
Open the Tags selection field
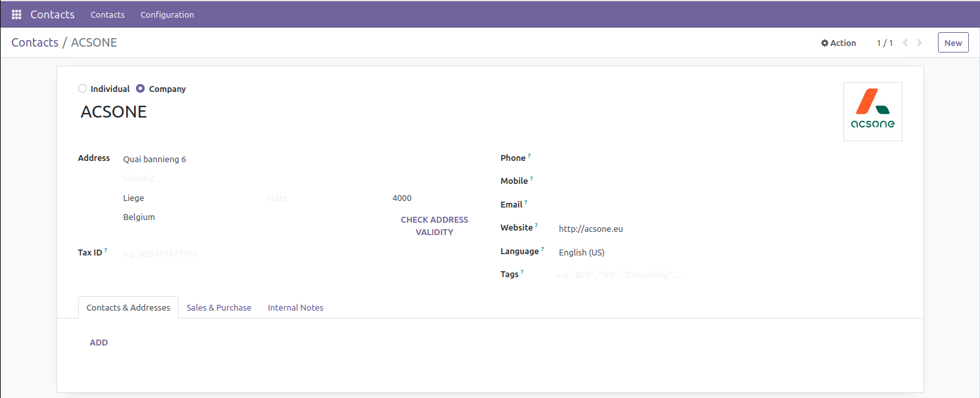coord(730,275)
